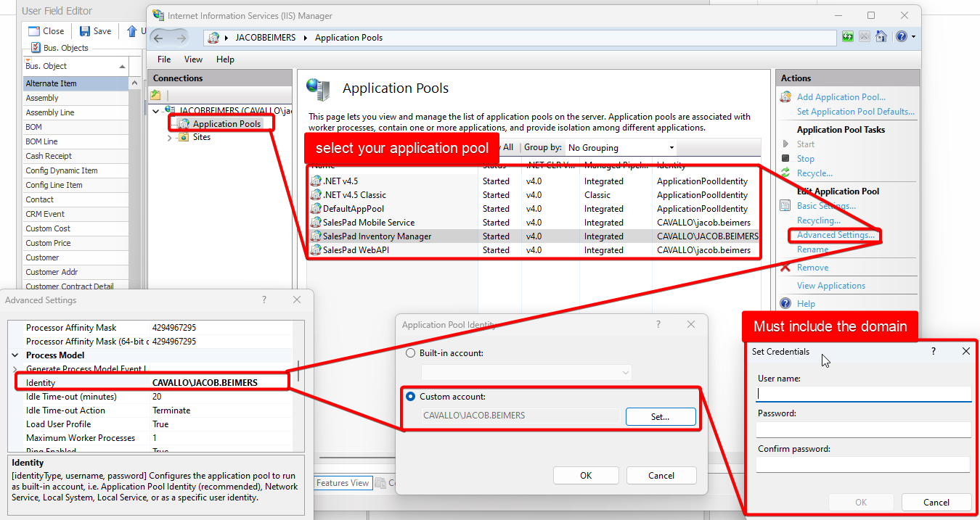Click the Set Application Pool Defaults link
The height and width of the screenshot is (520, 980).
[x=855, y=112]
